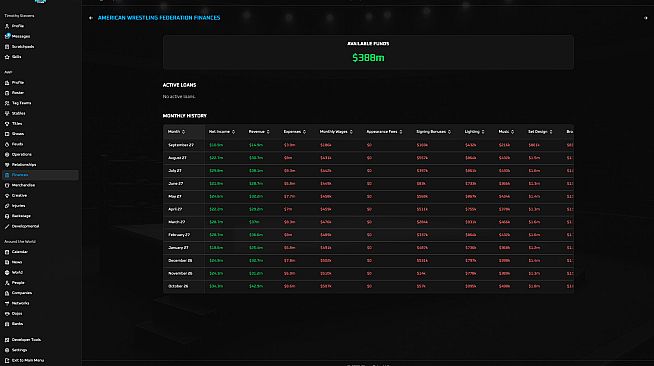The image size is (654, 366).
Task: Sort the table by Month column
Action: click(176, 132)
